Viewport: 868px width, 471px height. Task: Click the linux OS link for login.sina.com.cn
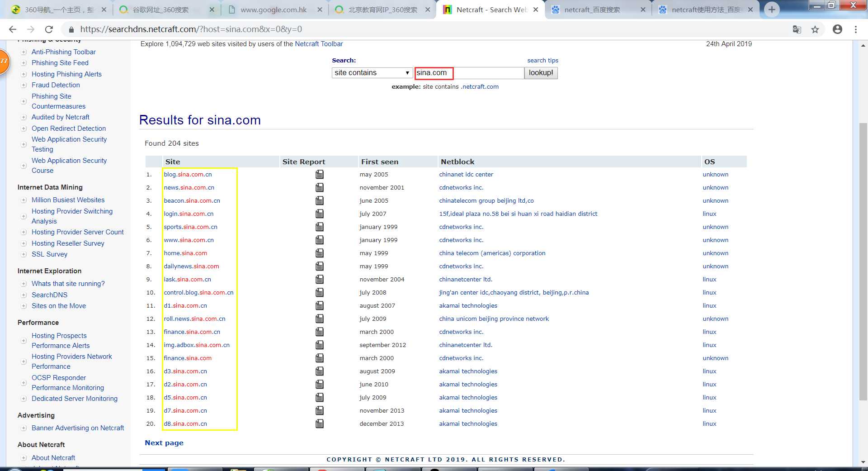[709, 214]
